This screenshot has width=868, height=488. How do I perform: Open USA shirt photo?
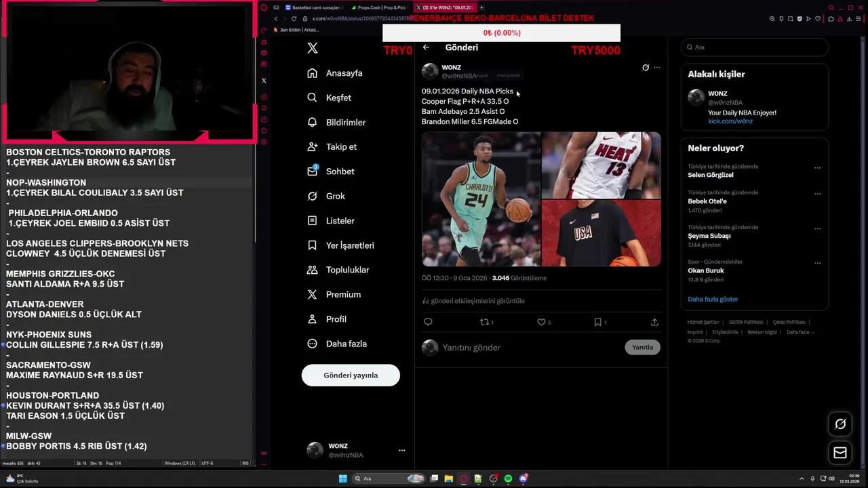tap(601, 233)
